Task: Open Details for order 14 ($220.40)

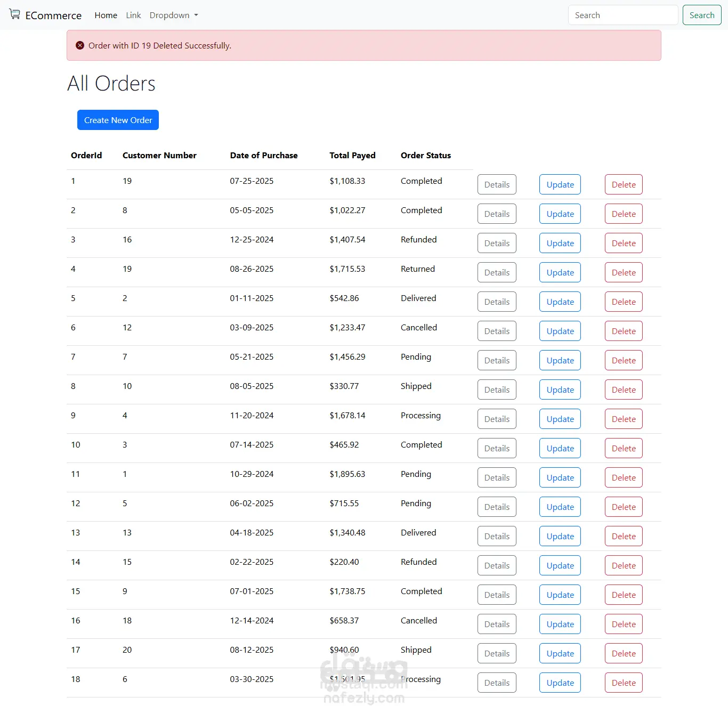Action: [x=497, y=565]
